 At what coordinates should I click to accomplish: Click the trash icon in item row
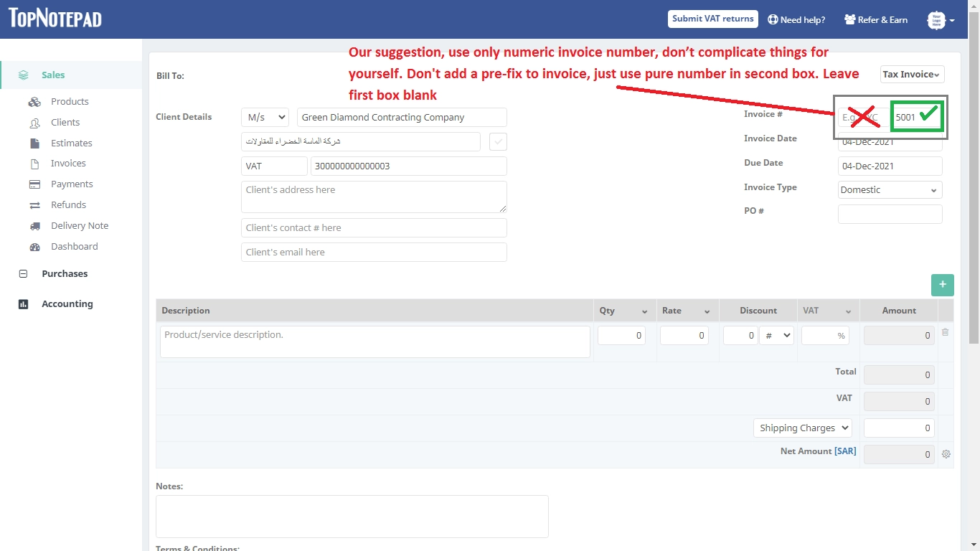[x=945, y=332]
